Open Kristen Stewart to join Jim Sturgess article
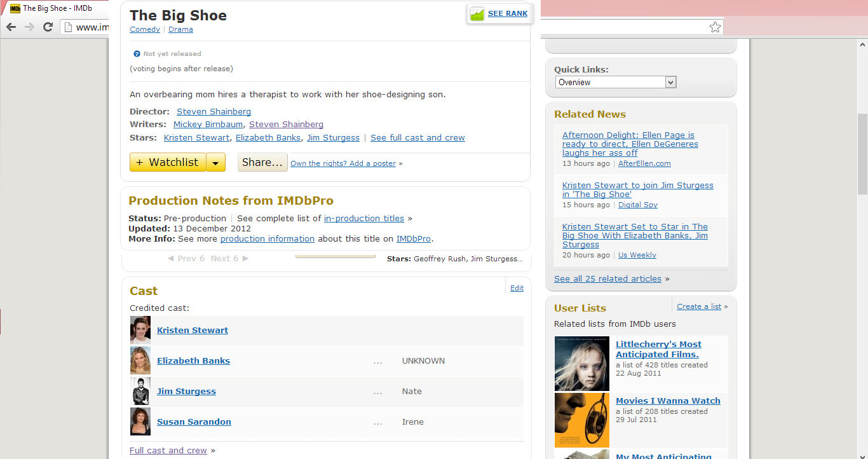The height and width of the screenshot is (459, 868). 638,190
